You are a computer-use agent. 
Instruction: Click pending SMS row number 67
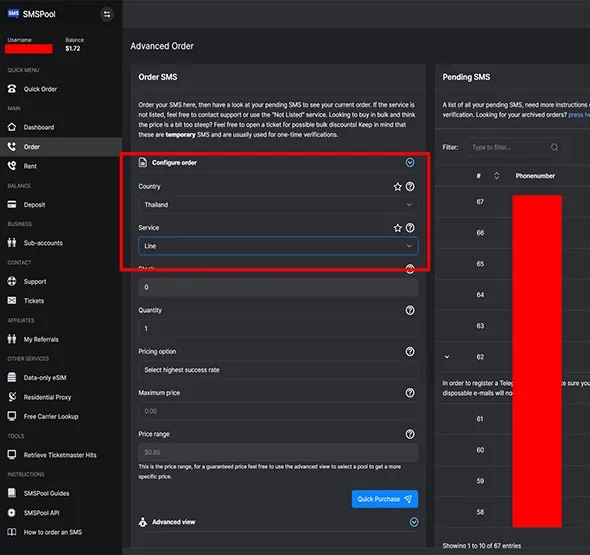[x=480, y=202]
